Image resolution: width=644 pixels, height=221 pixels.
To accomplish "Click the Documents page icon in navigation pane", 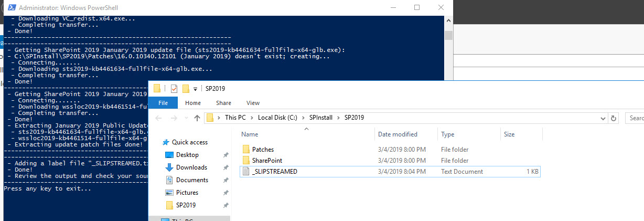I will [169, 180].
